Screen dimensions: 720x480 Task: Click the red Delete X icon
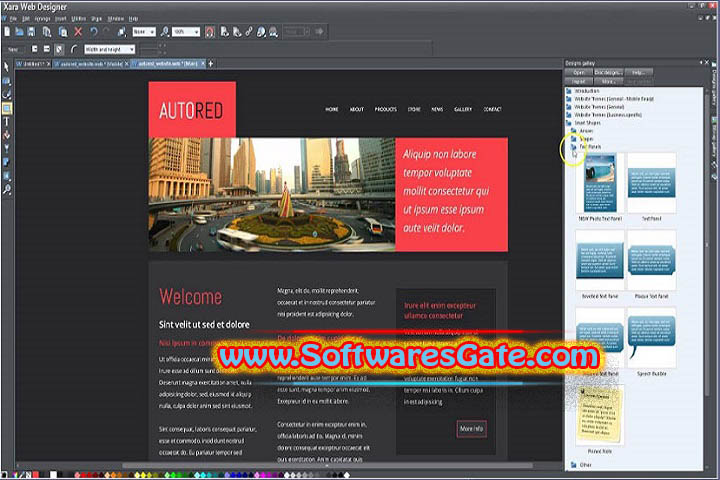point(78,32)
